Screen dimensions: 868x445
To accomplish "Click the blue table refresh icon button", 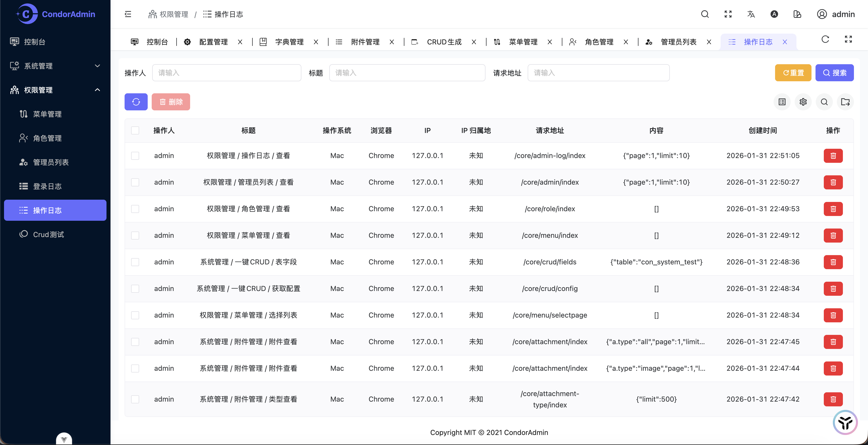I will pyautogui.click(x=136, y=102).
